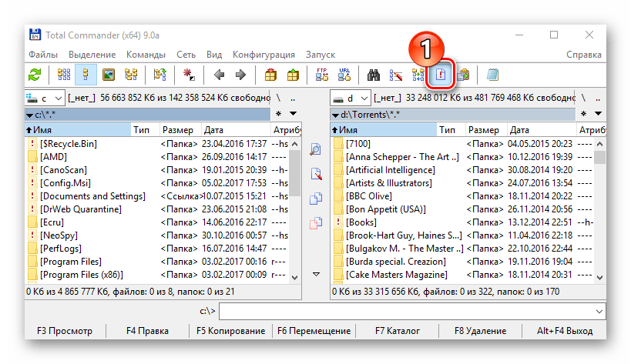The image size is (631, 364).
Task: Click the green Refresh (reread source) toolbar icon
Action: pyautogui.click(x=35, y=75)
